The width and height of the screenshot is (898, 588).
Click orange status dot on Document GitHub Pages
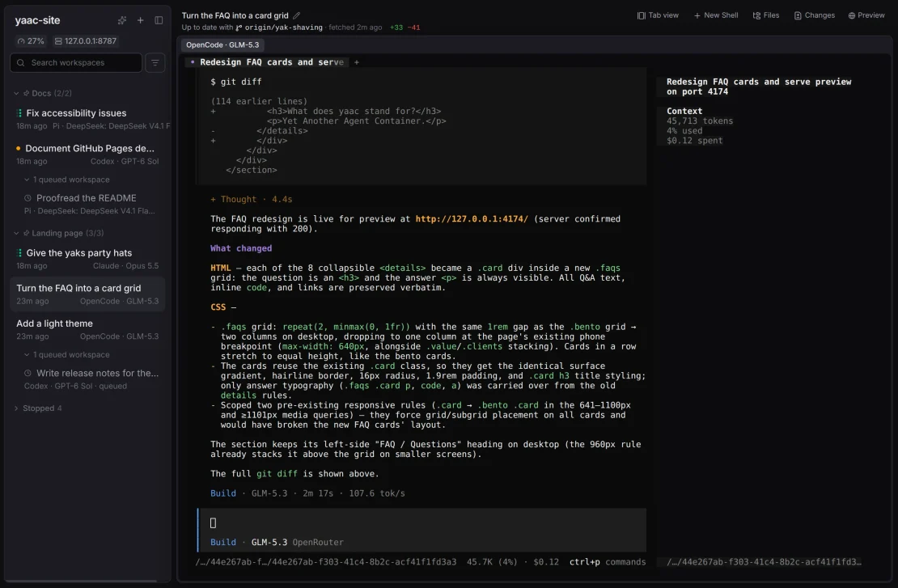(19, 148)
